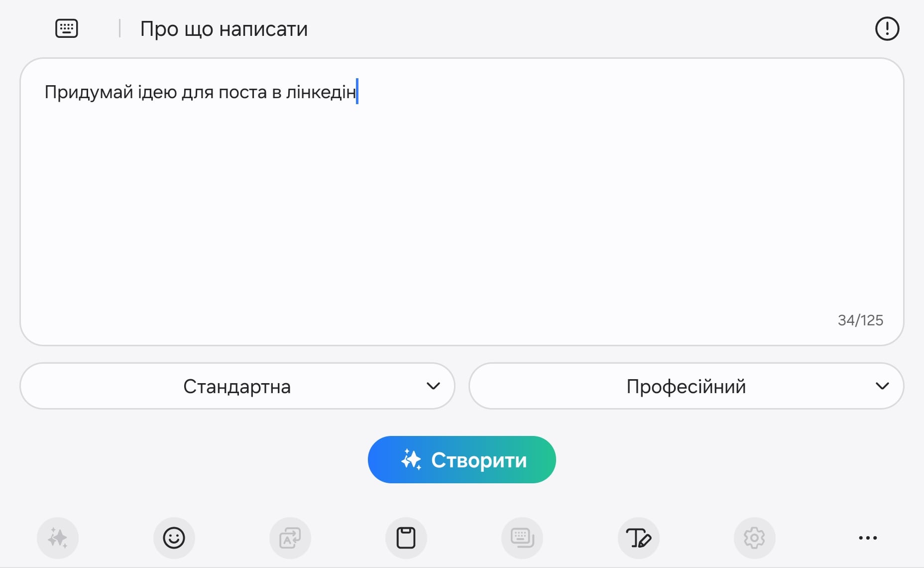
Task: Open the translate tool icon
Action: (290, 538)
